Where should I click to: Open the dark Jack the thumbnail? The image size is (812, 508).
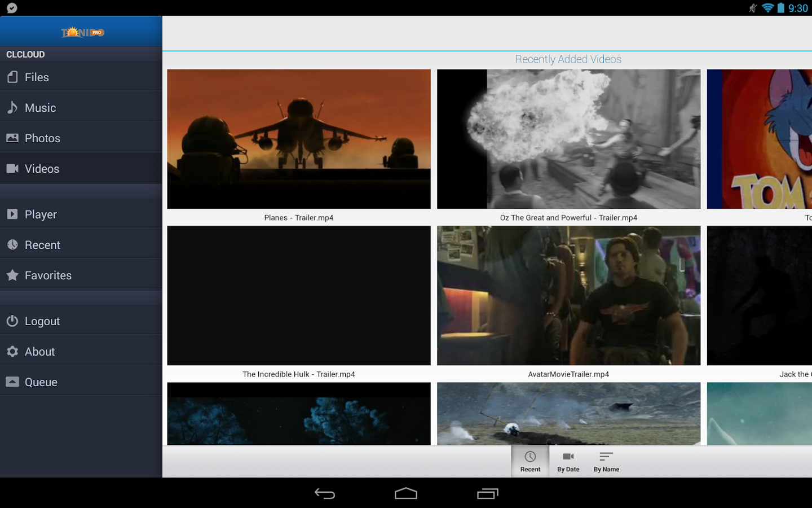760,295
